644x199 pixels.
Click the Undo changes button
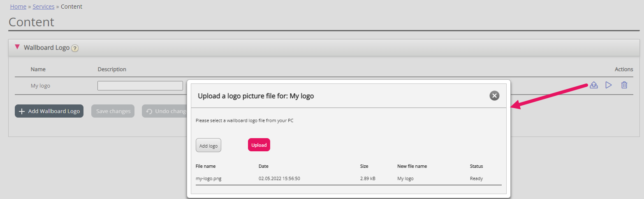pyautogui.click(x=164, y=111)
